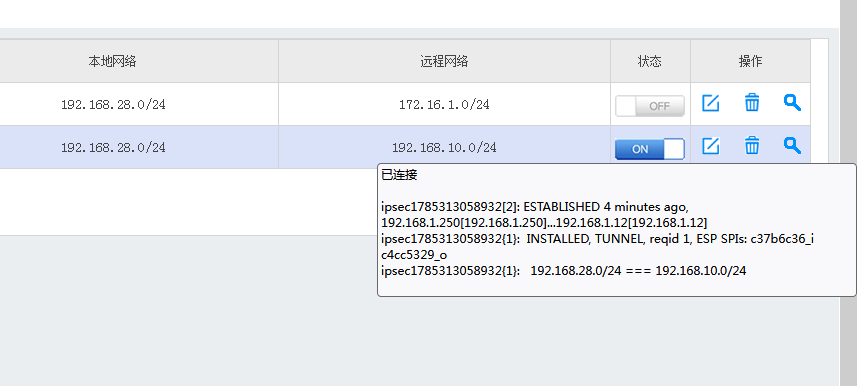Disable the ON switch for 192.168.10.0/24
This screenshot has height=386, width=857.
coord(650,149)
